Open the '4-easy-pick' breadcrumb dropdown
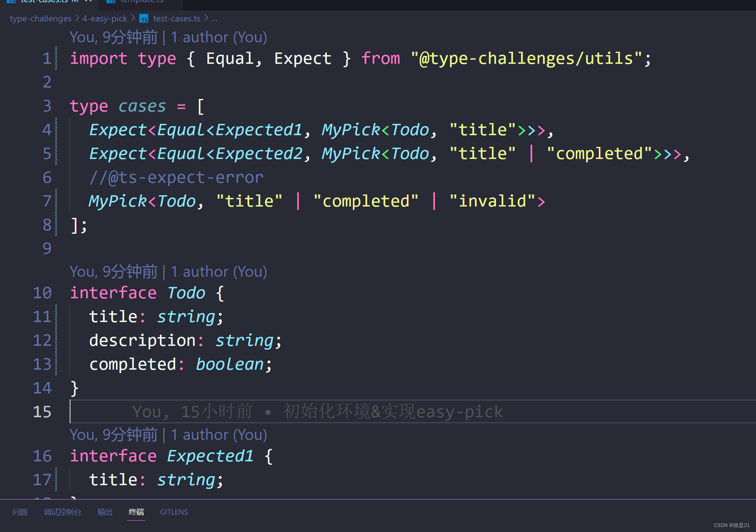This screenshot has height=532, width=756. click(x=105, y=18)
